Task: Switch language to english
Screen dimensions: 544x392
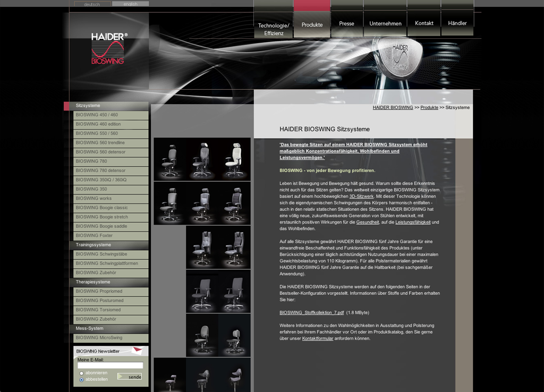Action: [x=131, y=4]
